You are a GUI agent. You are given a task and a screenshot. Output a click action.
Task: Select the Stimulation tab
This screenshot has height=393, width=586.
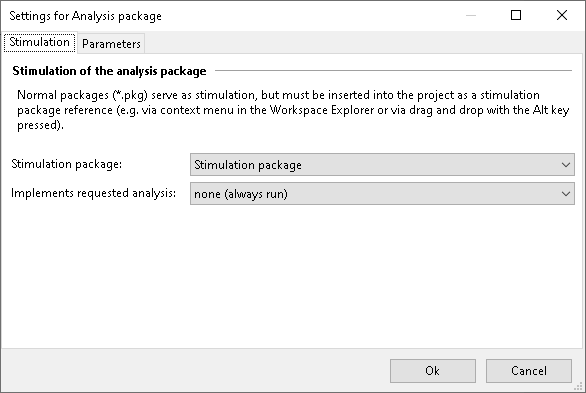(39, 43)
